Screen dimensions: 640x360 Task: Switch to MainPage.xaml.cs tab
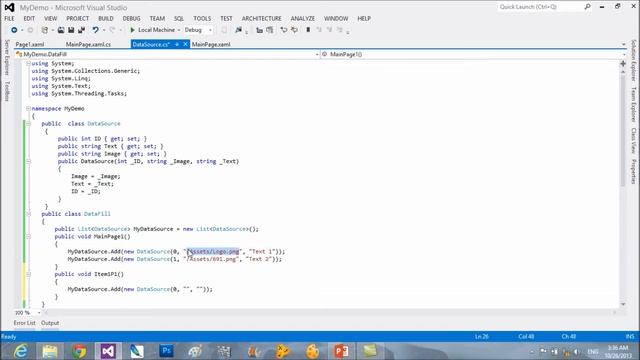(x=88, y=44)
